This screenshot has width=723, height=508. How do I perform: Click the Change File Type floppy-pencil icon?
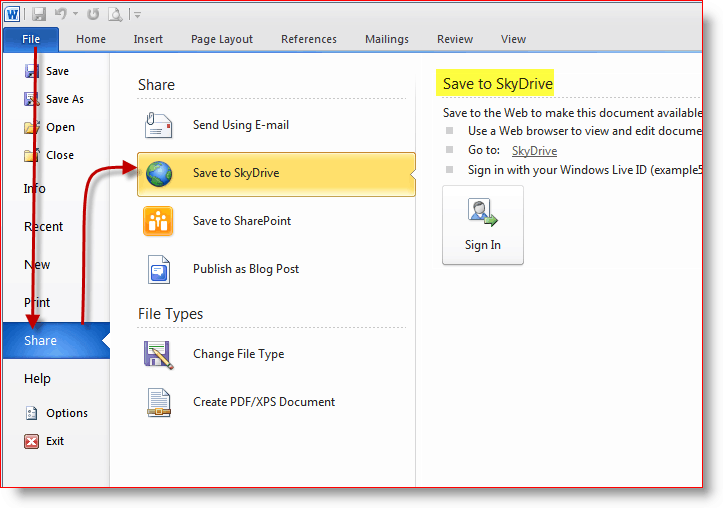[159, 354]
